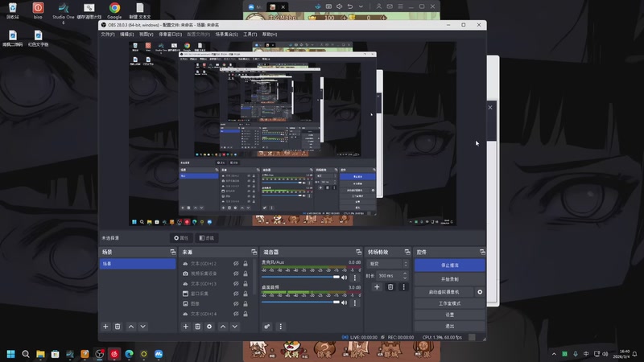Open the Recycle Bin desktop icon

[13, 10]
